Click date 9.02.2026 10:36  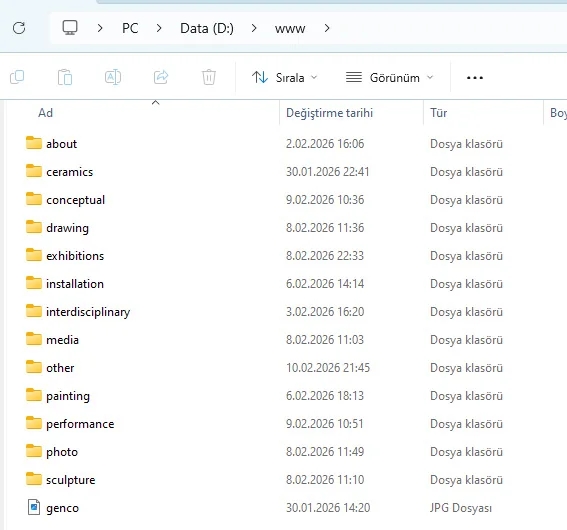tap(325, 200)
